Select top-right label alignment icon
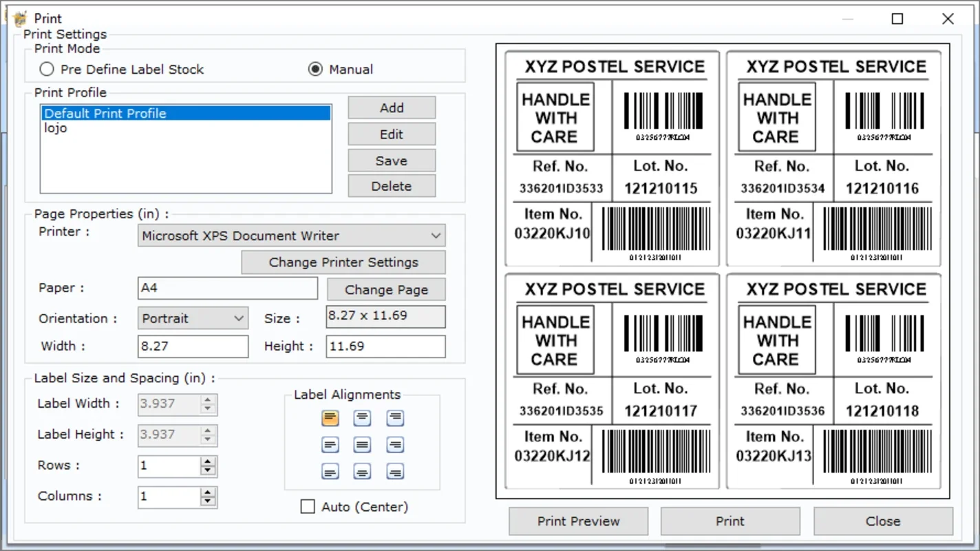 click(395, 417)
